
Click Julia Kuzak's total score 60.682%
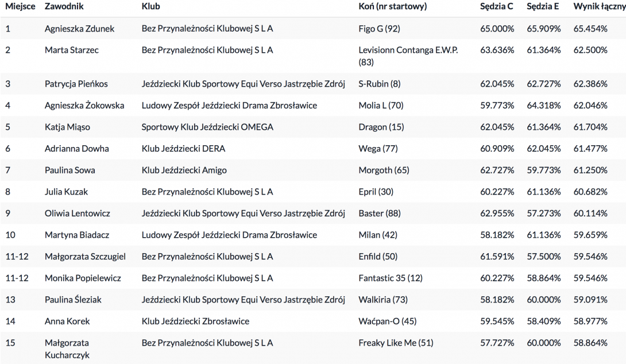click(x=590, y=192)
